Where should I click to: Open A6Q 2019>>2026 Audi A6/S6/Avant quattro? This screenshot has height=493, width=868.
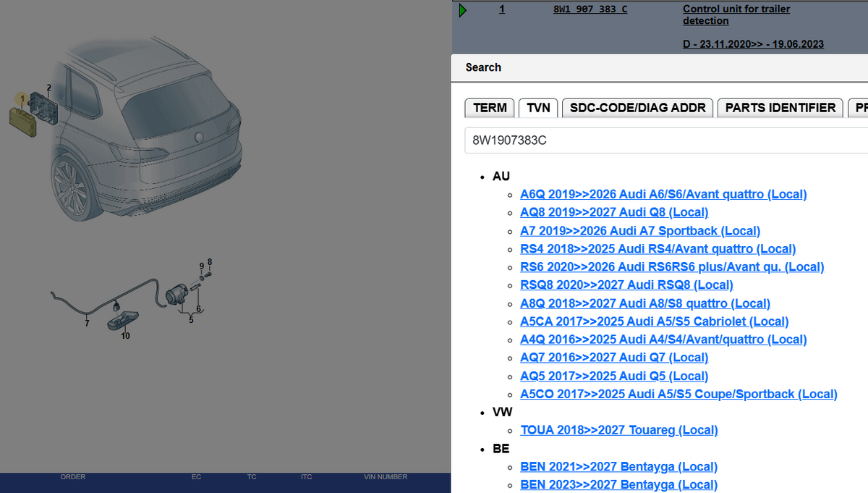pyautogui.click(x=663, y=194)
